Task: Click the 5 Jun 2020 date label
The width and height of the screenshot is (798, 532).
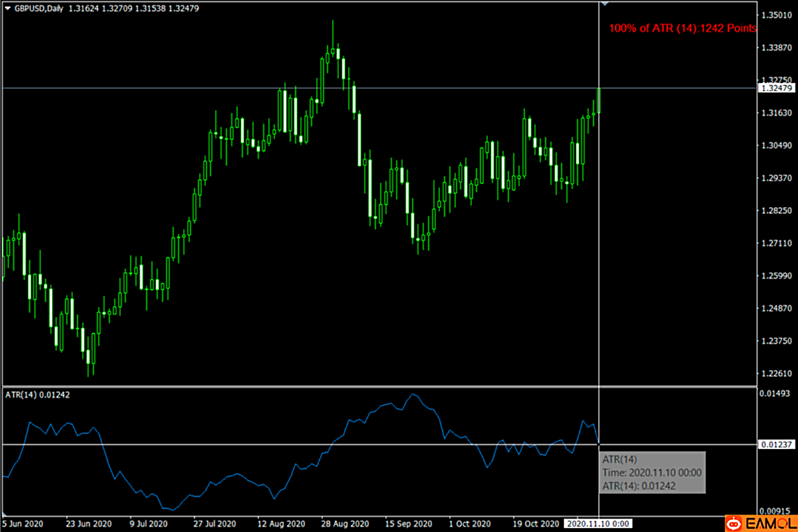Action: point(18,523)
